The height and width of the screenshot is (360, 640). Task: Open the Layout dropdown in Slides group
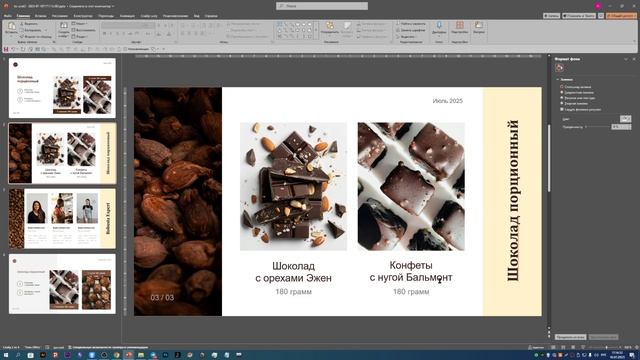pyautogui.click(x=80, y=24)
